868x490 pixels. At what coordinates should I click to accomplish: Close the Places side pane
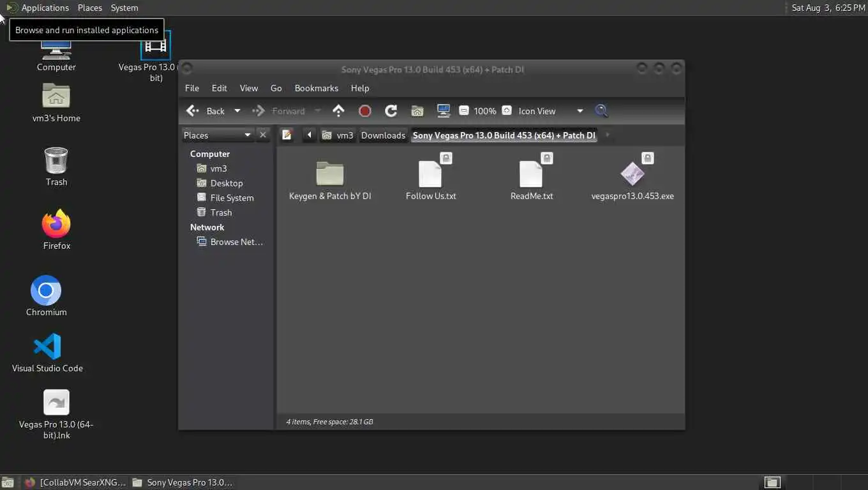(262, 135)
